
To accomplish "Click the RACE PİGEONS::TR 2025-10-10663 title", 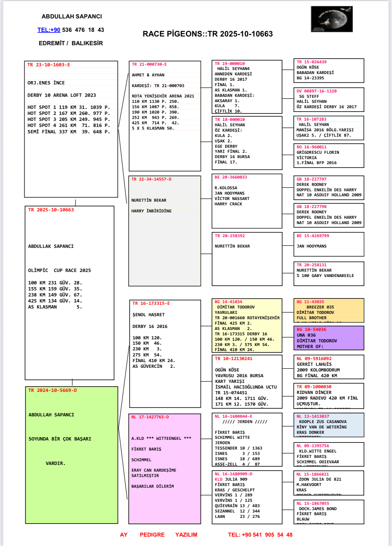I will [x=207, y=34].
